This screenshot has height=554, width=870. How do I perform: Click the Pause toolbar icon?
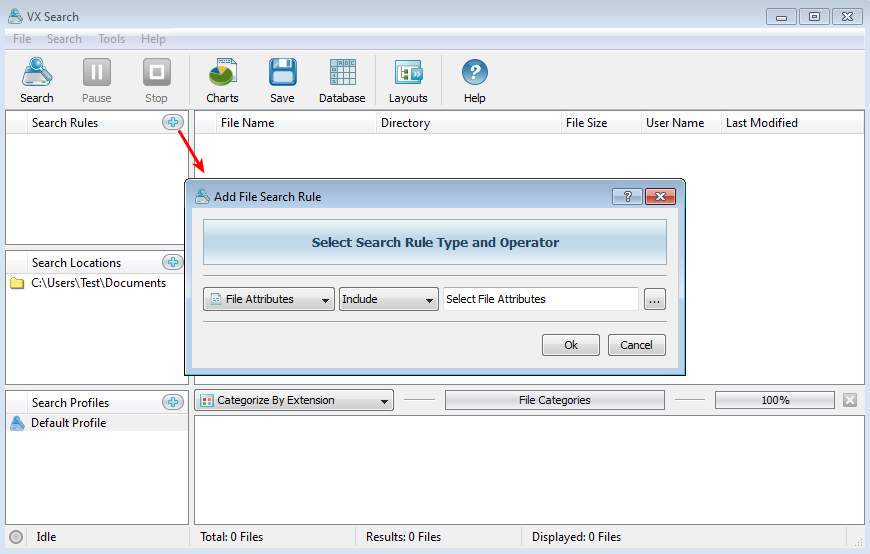97,72
